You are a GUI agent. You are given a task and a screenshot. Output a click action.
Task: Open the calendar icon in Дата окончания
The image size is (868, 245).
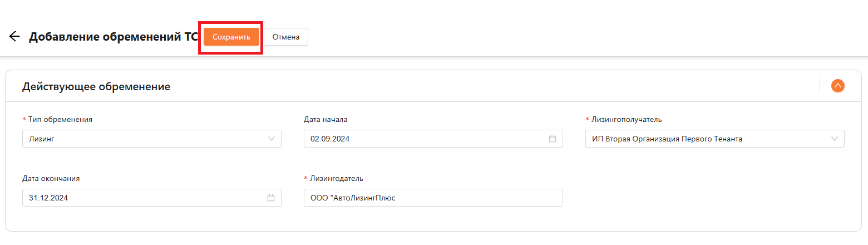(x=271, y=198)
